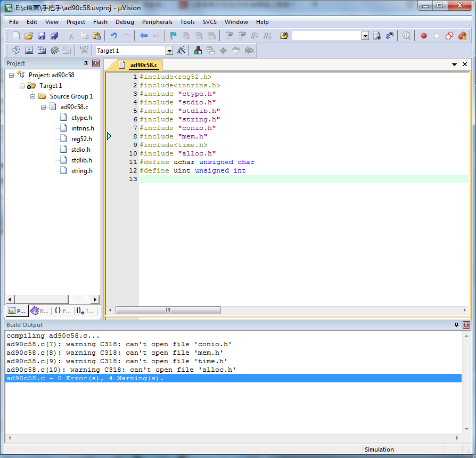Save all files (stacked disks icon)
476x458 pixels.
coord(54,36)
